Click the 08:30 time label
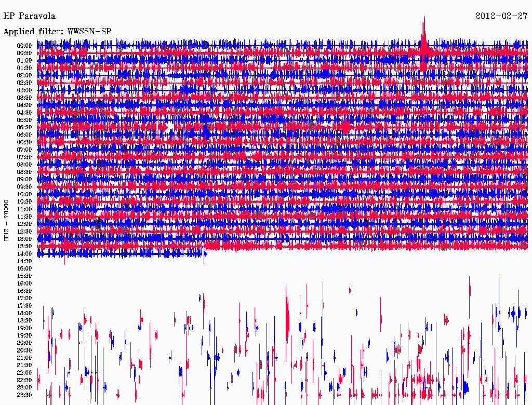 click(x=24, y=172)
